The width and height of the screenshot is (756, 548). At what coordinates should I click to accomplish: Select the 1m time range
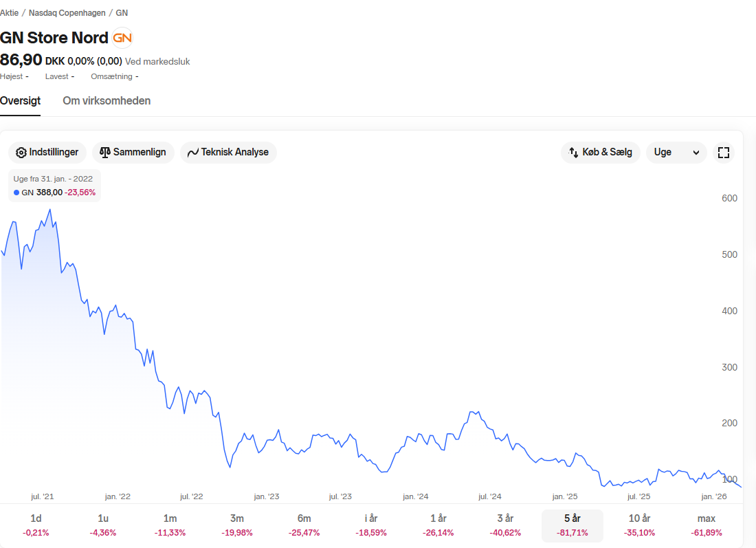(x=170, y=525)
